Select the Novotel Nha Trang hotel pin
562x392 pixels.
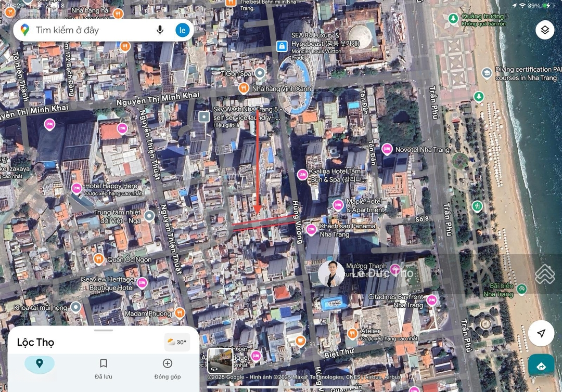click(x=387, y=149)
